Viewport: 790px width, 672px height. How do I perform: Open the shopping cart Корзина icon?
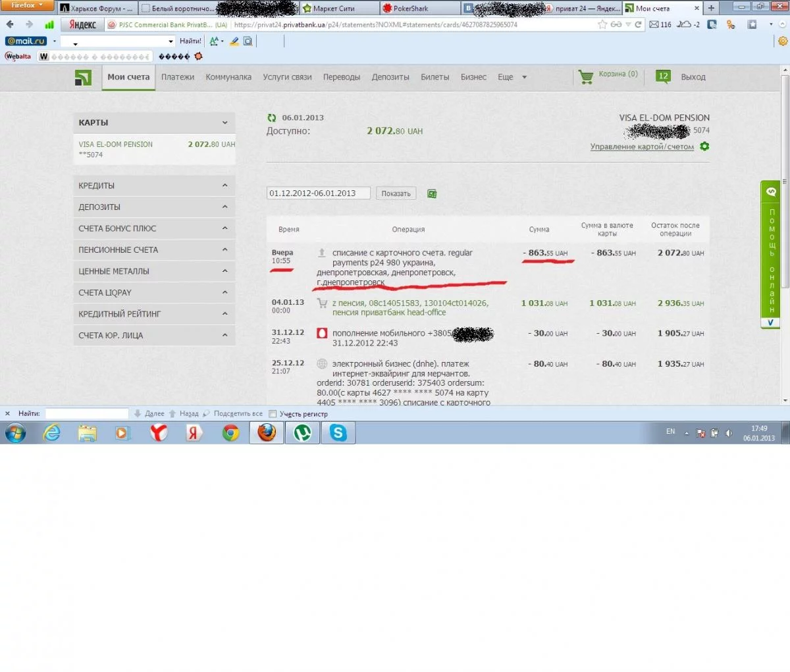(x=585, y=76)
